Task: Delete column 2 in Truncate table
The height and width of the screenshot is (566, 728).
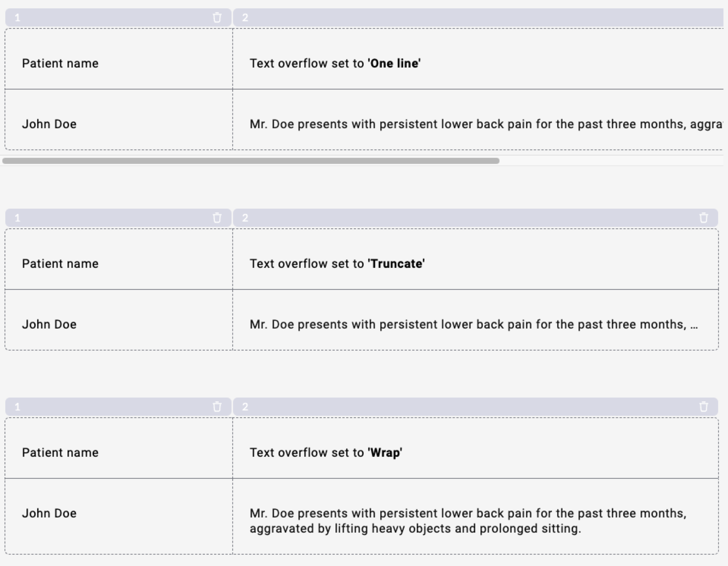Action: coord(703,218)
